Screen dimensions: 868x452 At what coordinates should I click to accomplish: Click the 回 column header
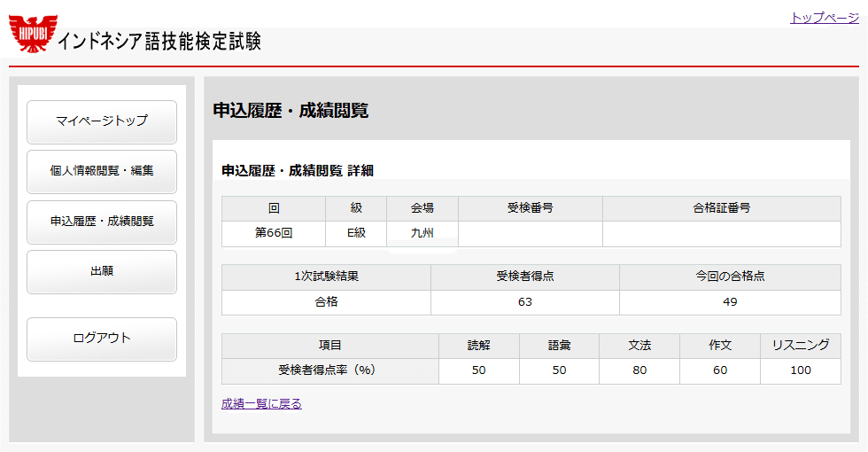[x=274, y=208]
